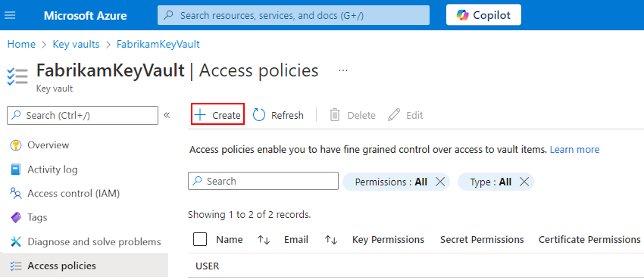The height and width of the screenshot is (280, 644).
Task: Click the Edit toolbar button
Action: [x=405, y=115]
